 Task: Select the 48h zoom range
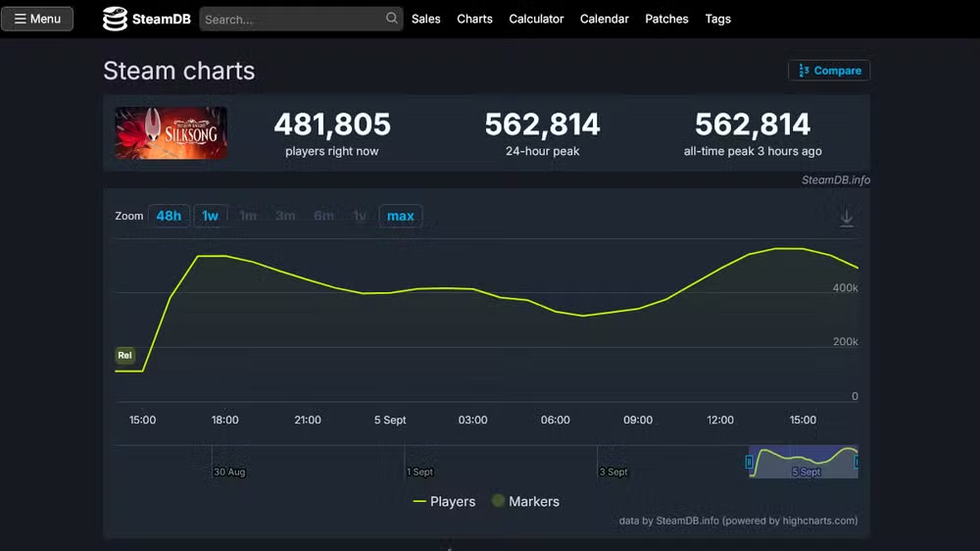(169, 216)
